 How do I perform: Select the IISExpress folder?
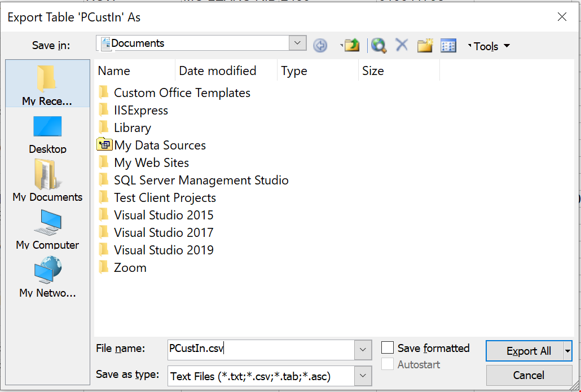click(x=133, y=110)
